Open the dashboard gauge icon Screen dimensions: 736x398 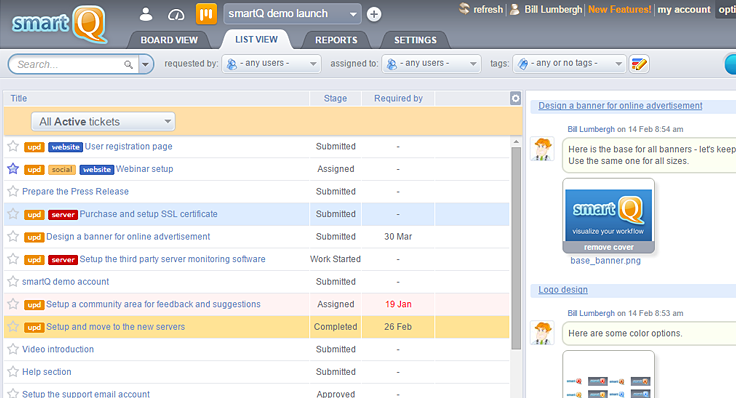tap(176, 15)
